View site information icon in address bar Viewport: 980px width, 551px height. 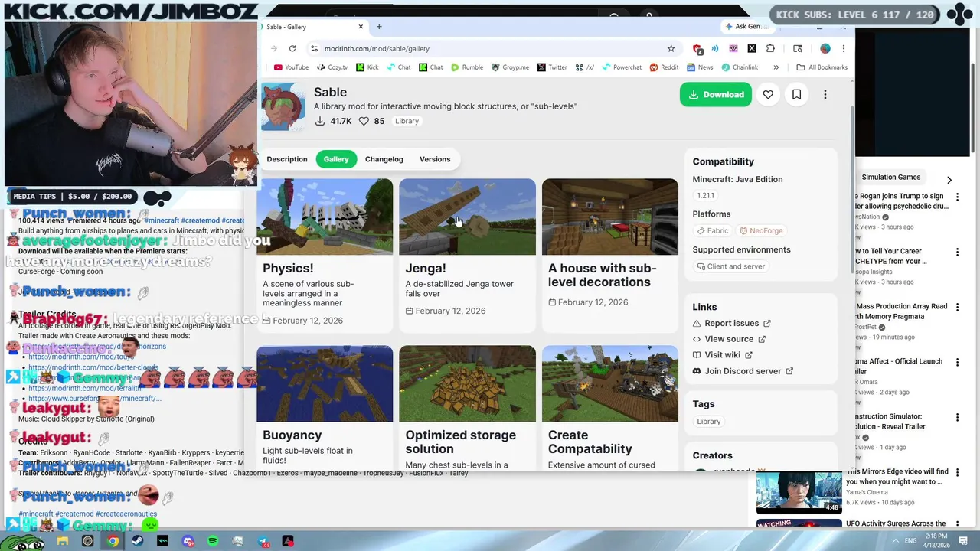point(313,48)
